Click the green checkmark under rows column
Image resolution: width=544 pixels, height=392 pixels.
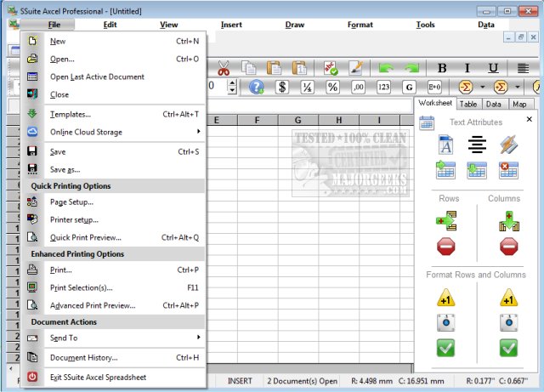[445, 348]
